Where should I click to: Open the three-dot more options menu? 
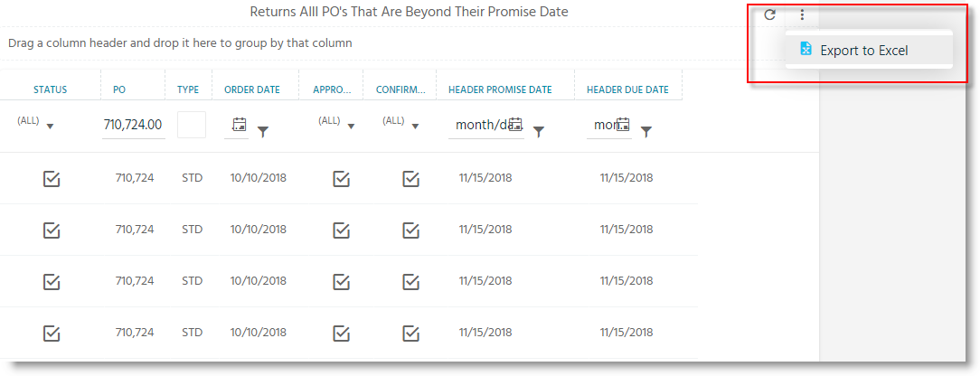coord(803,14)
